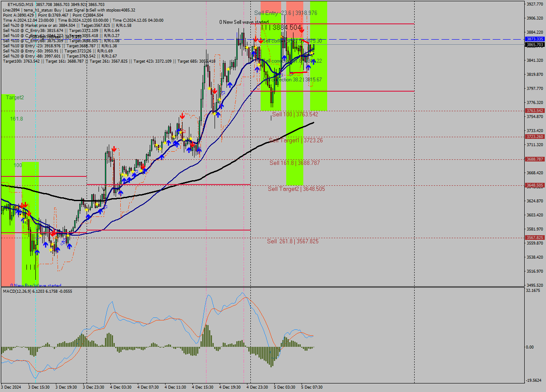Click the red 3567.825 price label on the right axis
Screen dimensions: 546x392
pyautogui.click(x=534, y=237)
